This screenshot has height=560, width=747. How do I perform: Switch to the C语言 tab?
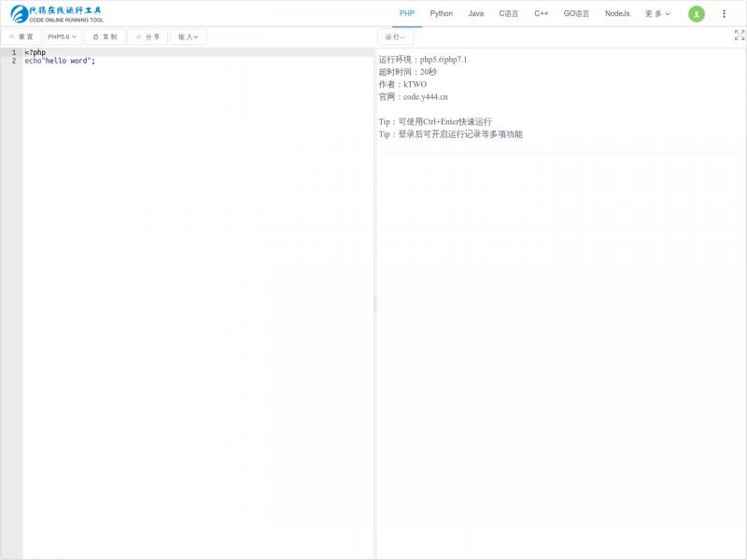tap(508, 13)
